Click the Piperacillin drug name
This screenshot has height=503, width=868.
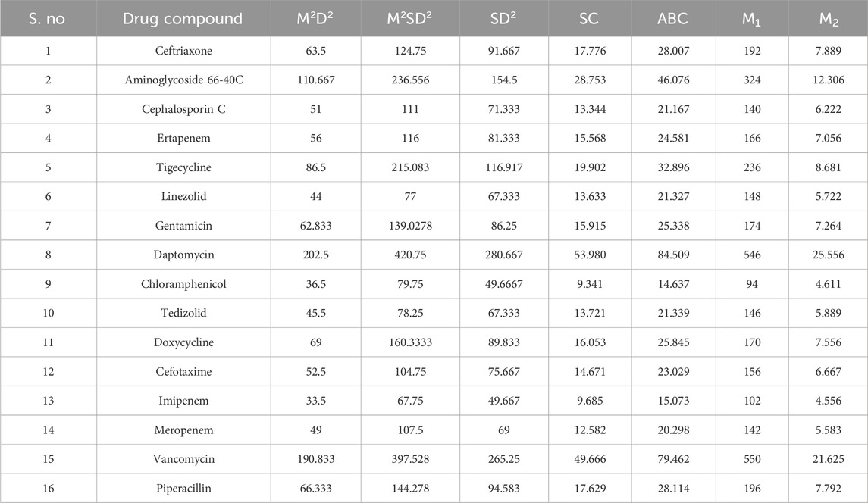click(x=183, y=489)
